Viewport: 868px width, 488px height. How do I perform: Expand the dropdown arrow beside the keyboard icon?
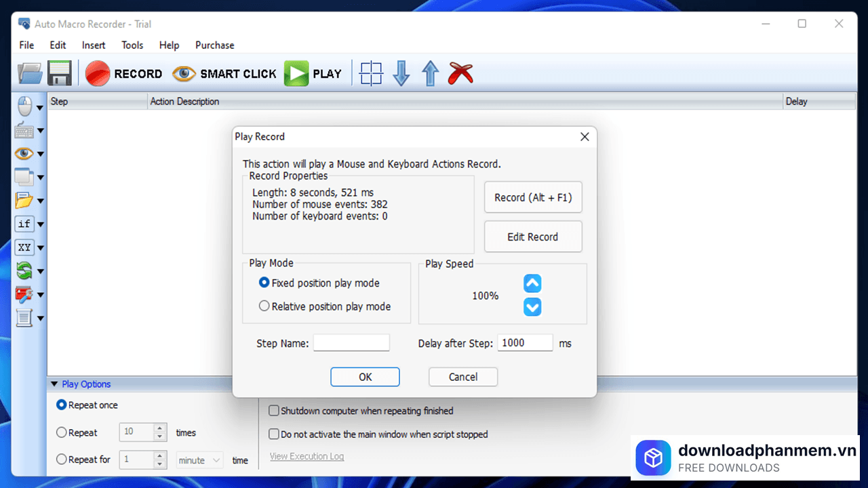[x=40, y=131]
